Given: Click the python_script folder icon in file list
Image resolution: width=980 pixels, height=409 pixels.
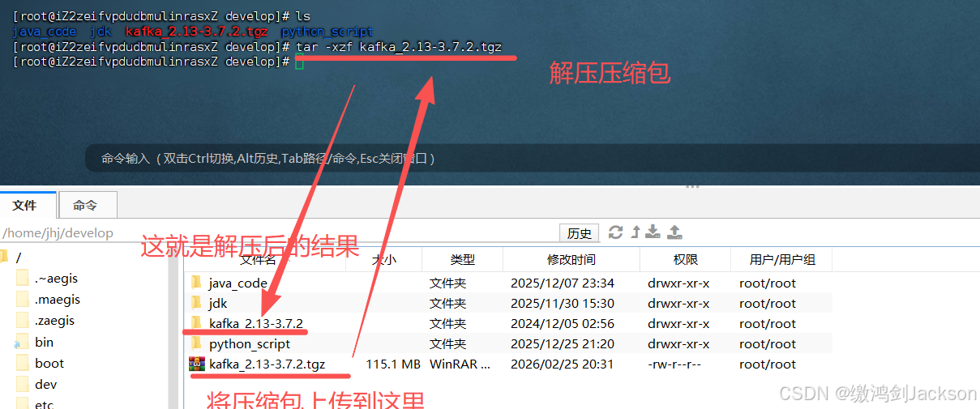Looking at the screenshot, I should point(196,343).
